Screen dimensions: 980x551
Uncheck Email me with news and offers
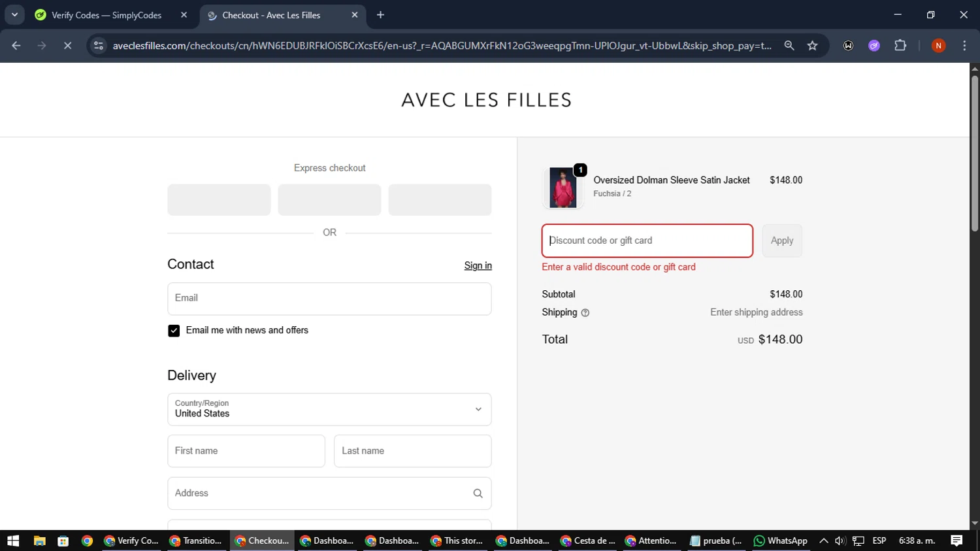tap(174, 331)
